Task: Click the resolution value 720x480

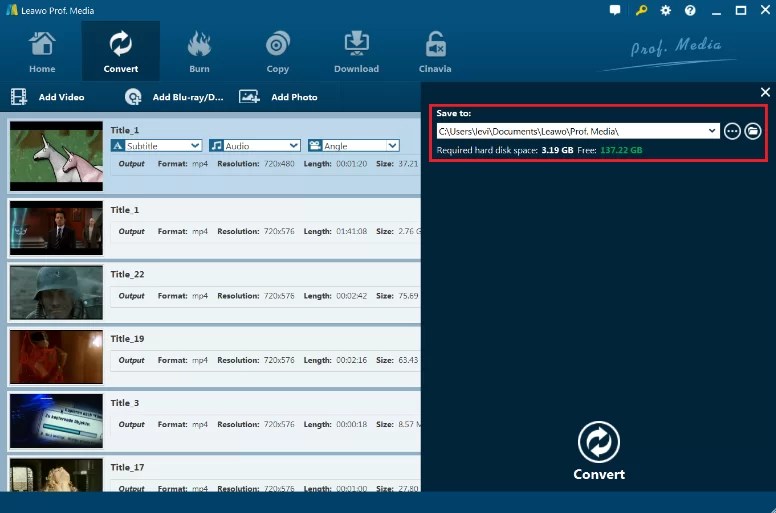Action: coord(279,164)
